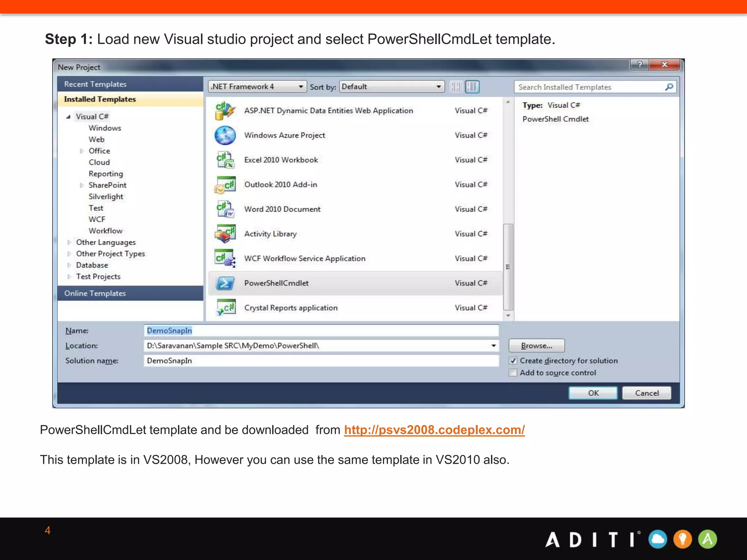Select the Workflow category

point(105,231)
